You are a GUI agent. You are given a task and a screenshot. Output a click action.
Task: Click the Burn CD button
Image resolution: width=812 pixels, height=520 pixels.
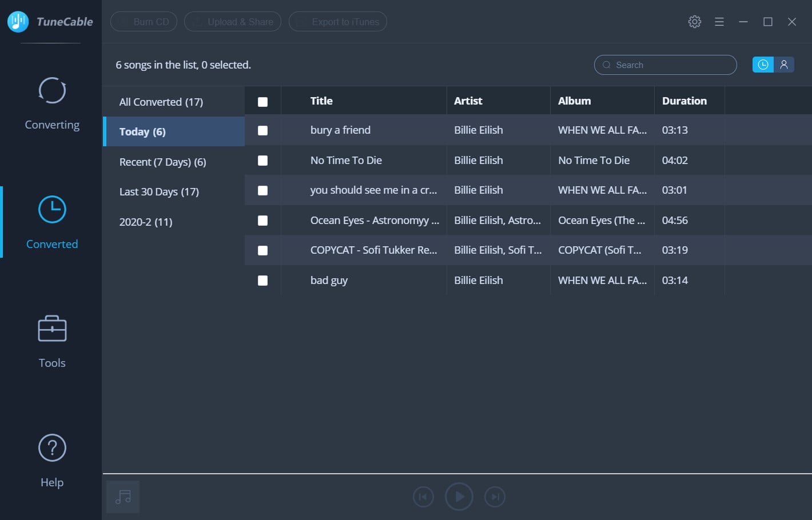[144, 22]
